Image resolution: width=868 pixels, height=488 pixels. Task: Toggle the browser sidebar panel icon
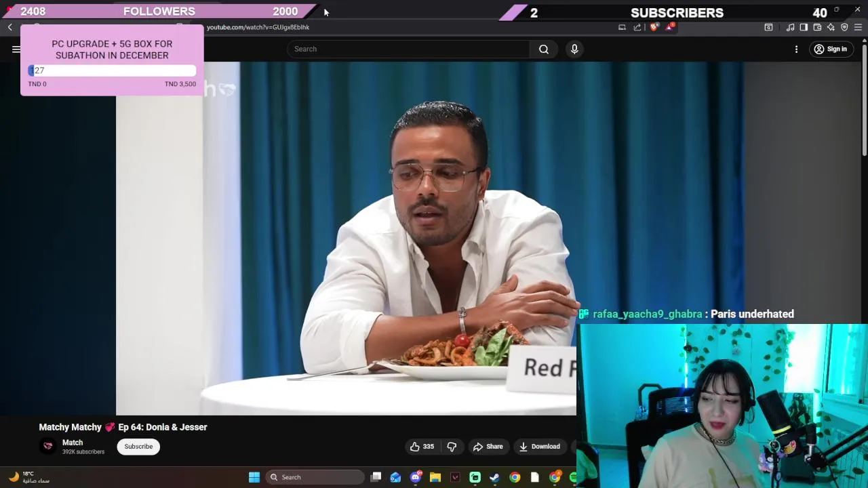804,27
